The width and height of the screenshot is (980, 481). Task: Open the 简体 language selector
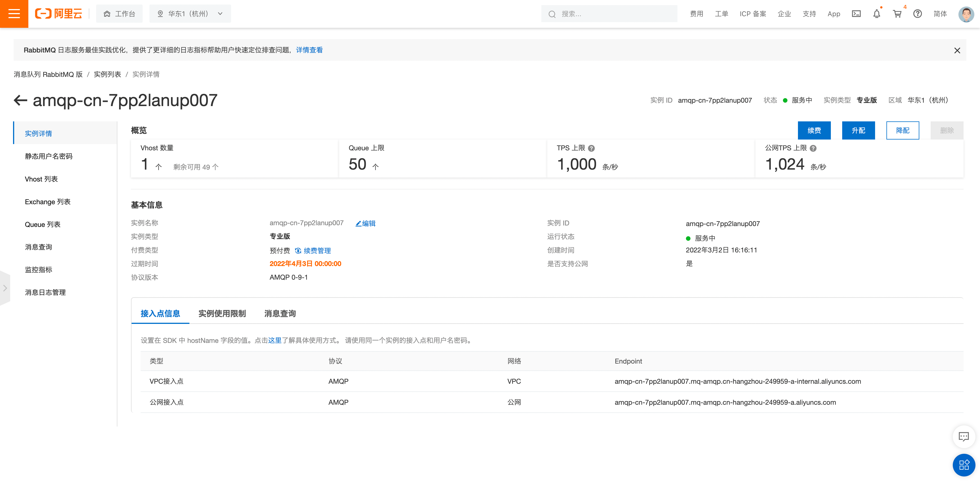[x=940, y=14]
